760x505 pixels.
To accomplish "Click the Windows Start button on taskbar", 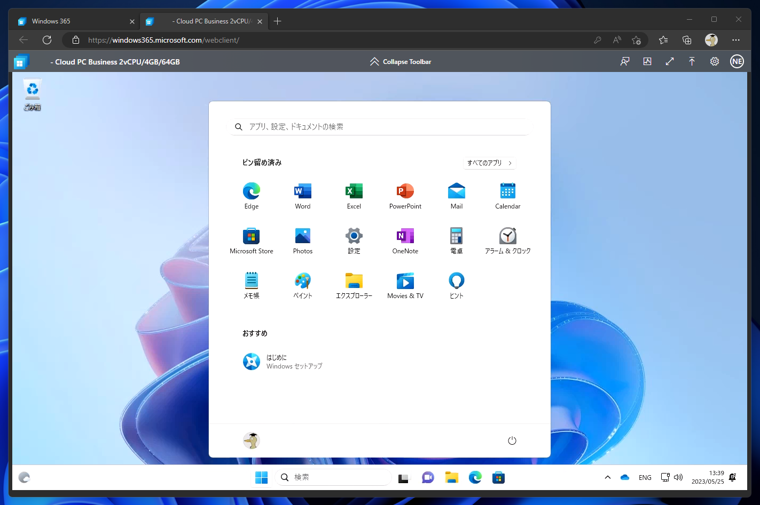I will tap(261, 477).
